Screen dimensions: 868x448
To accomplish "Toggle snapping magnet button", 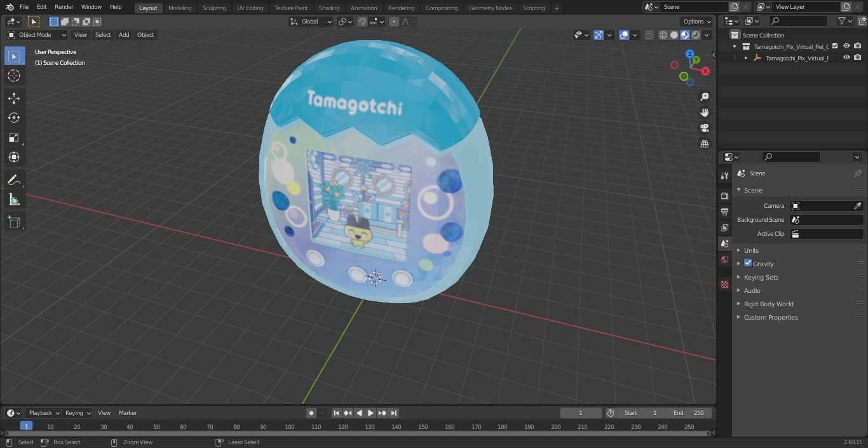I will pyautogui.click(x=362, y=22).
